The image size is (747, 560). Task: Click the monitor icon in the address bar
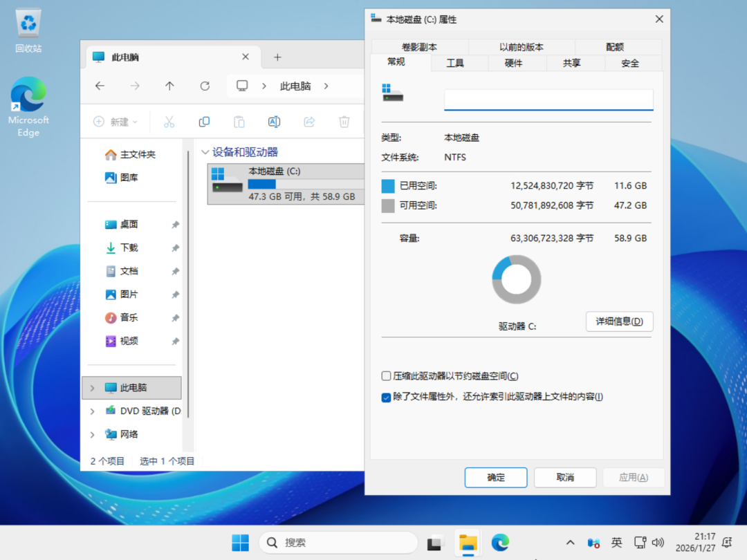pyautogui.click(x=242, y=86)
